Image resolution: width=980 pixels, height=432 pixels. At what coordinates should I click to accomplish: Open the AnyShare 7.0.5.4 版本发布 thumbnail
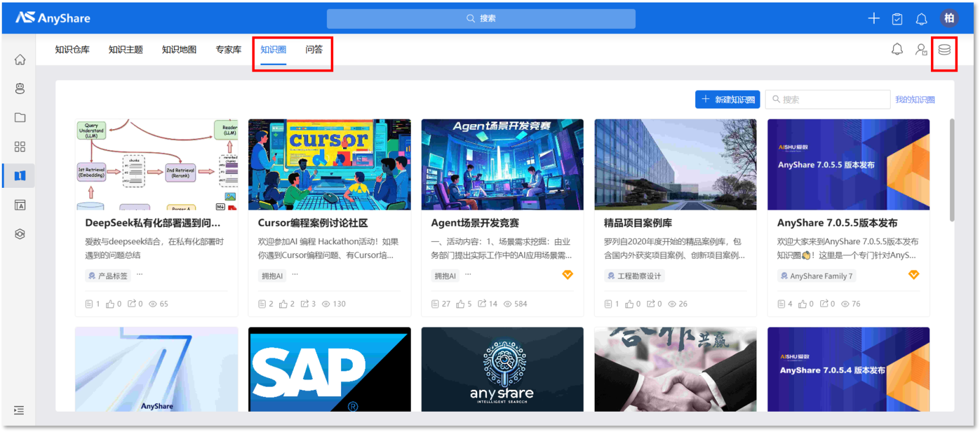(x=848, y=369)
